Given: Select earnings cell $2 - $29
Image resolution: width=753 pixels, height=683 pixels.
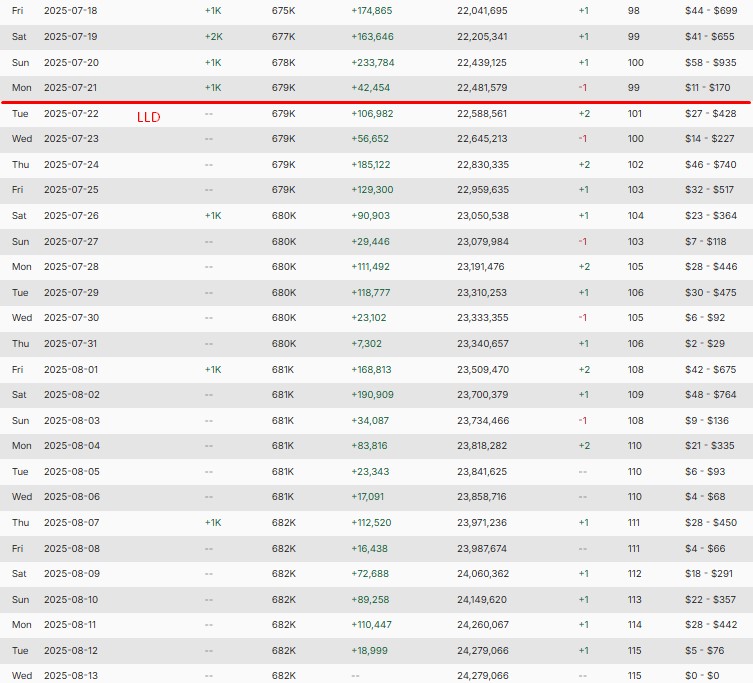Looking at the screenshot, I should pos(705,343).
